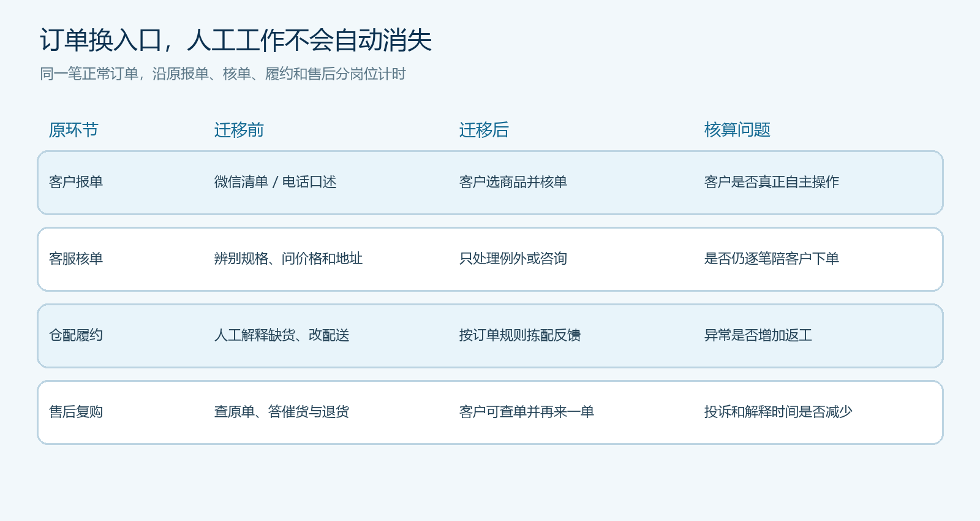Click the cell 微信清单 / 电话口述
The width and height of the screenshot is (980, 521).
(x=276, y=182)
